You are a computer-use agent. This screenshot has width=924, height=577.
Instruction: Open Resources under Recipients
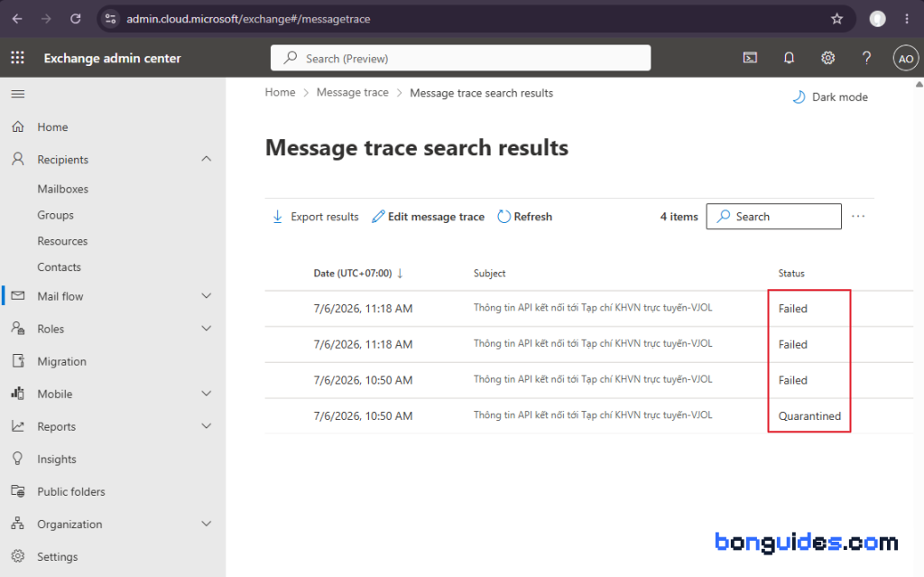pos(62,241)
